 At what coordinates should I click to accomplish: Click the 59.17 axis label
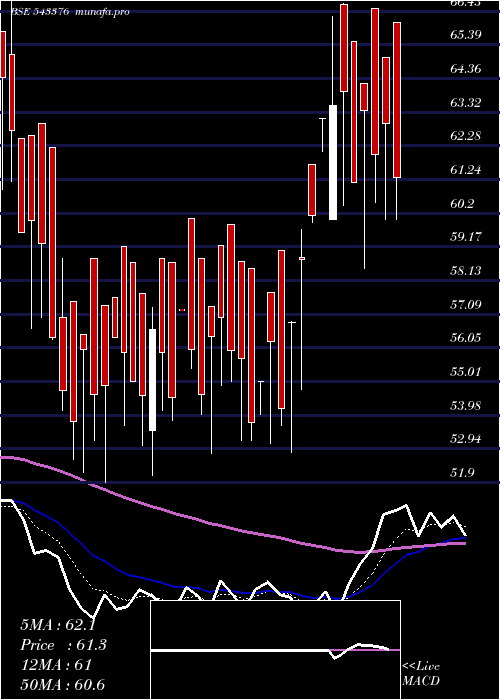pos(466,237)
